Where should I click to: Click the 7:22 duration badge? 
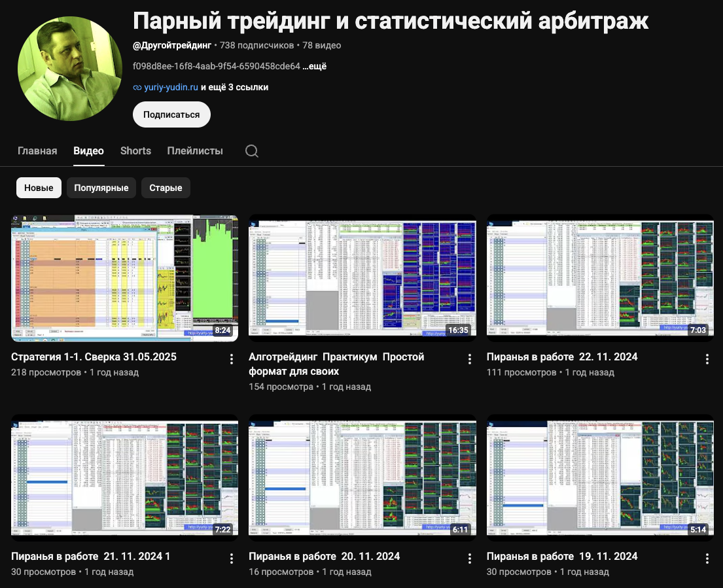click(222, 530)
